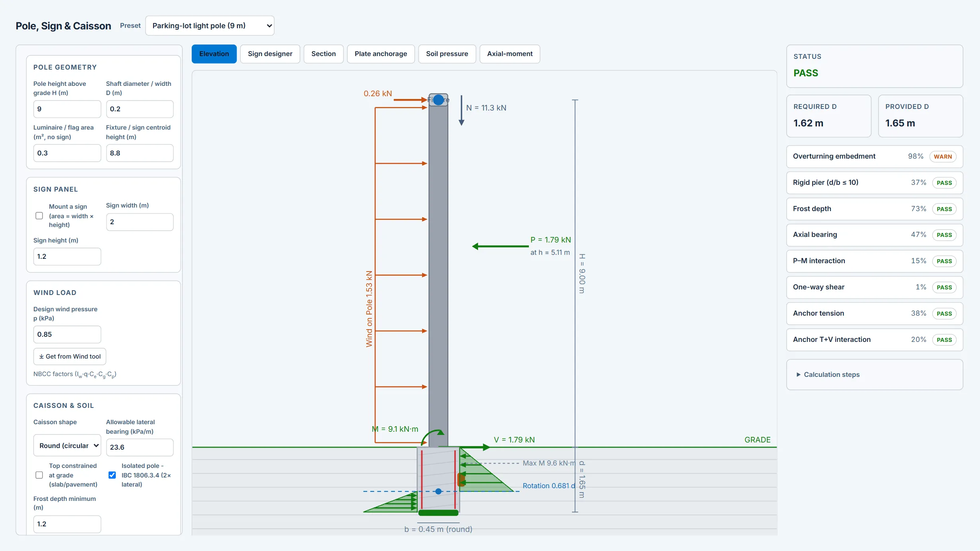Edit the Design wind pressure field
This screenshot has height=551, width=980.
[x=67, y=334]
